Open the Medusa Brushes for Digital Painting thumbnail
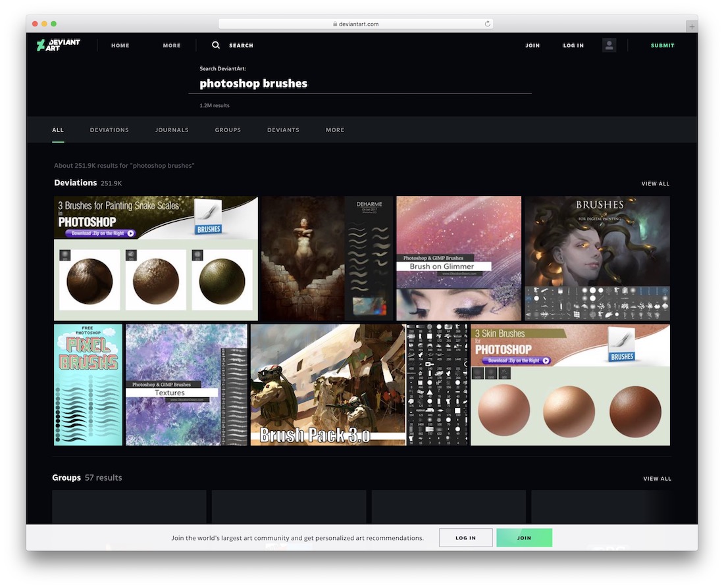Image resolution: width=724 pixels, height=588 pixels. [598, 258]
